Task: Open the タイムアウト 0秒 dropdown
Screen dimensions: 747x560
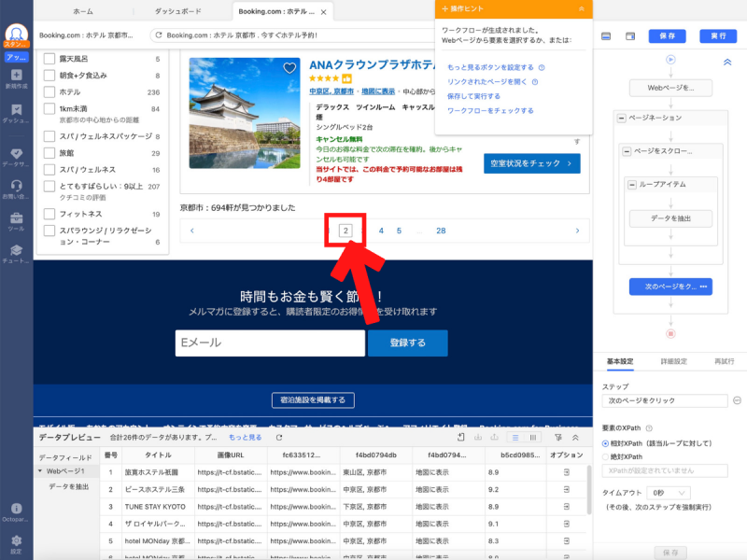Action: pyautogui.click(x=669, y=493)
